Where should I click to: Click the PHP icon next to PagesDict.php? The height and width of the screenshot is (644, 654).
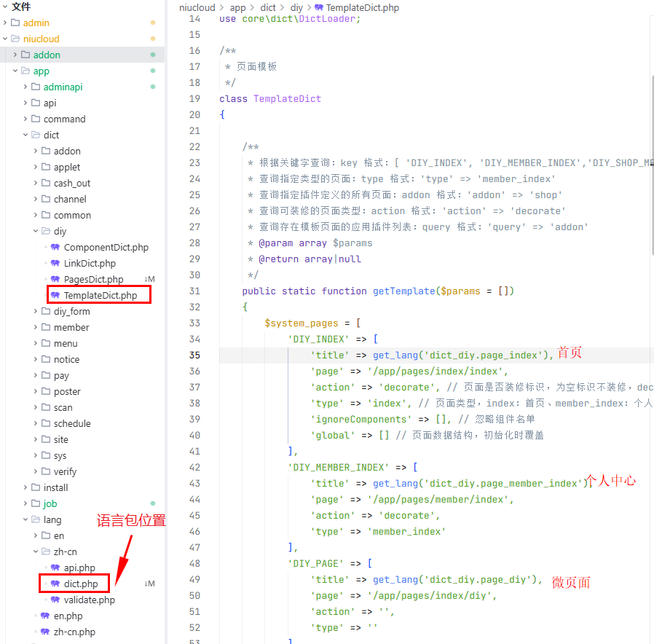55,279
